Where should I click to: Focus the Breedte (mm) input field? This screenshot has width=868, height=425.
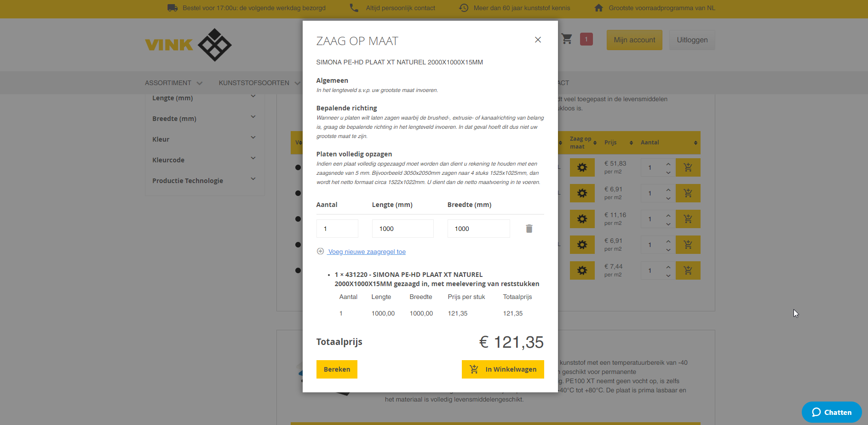478,229
